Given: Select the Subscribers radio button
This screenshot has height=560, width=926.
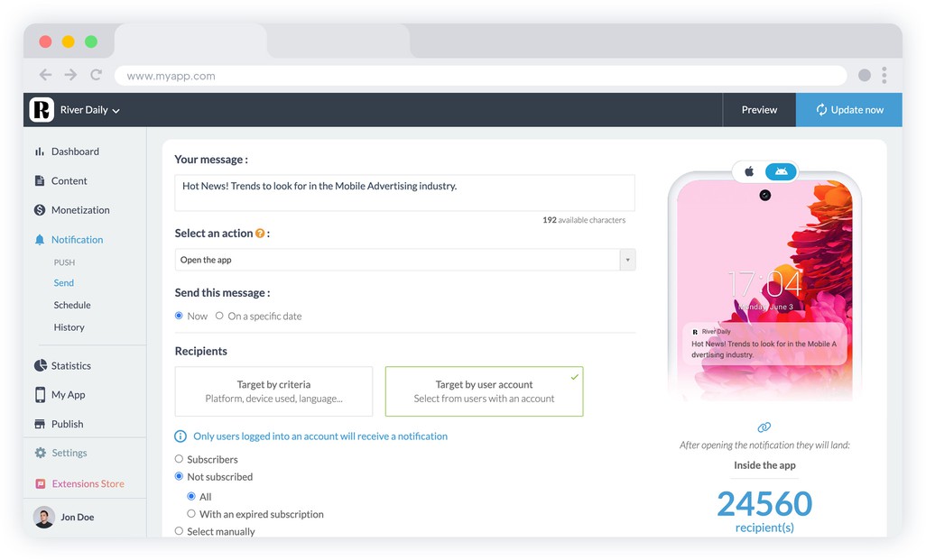Looking at the screenshot, I should (x=179, y=460).
